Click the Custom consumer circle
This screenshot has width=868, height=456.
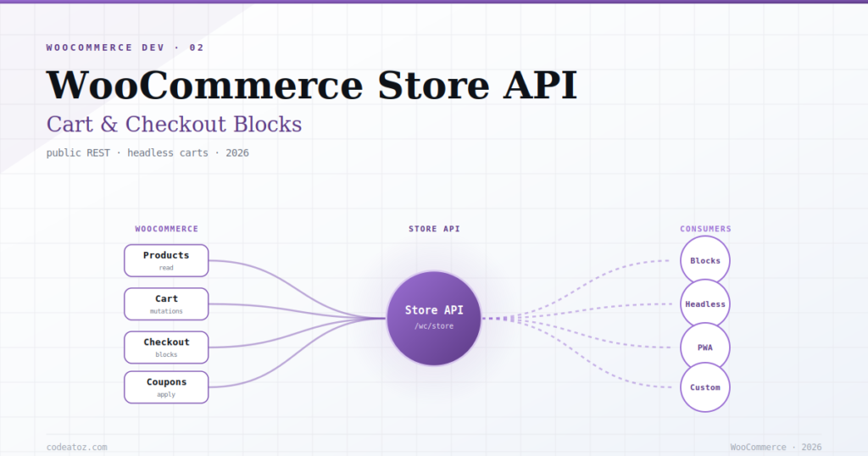[705, 387]
